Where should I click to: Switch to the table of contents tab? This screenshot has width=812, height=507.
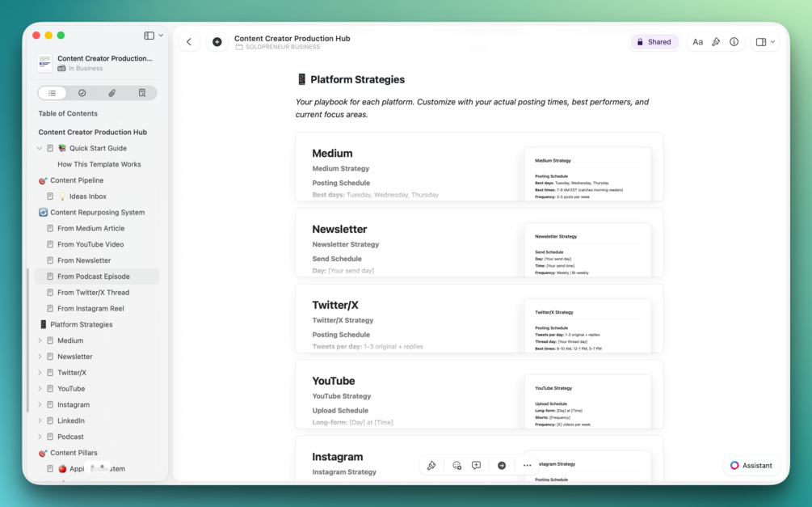(x=53, y=93)
